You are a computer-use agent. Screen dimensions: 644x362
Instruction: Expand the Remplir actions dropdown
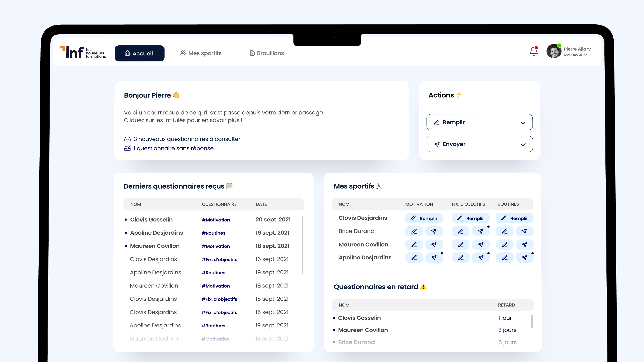[479, 122]
